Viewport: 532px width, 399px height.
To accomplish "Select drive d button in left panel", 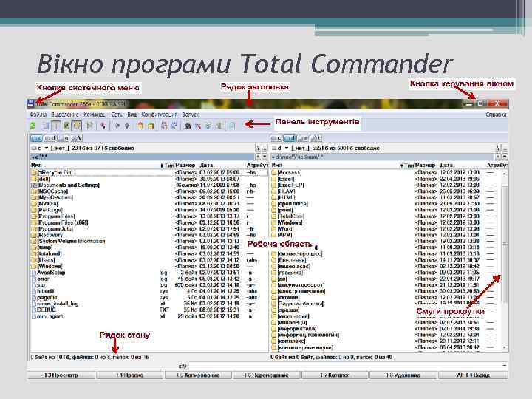I will tap(50, 138).
